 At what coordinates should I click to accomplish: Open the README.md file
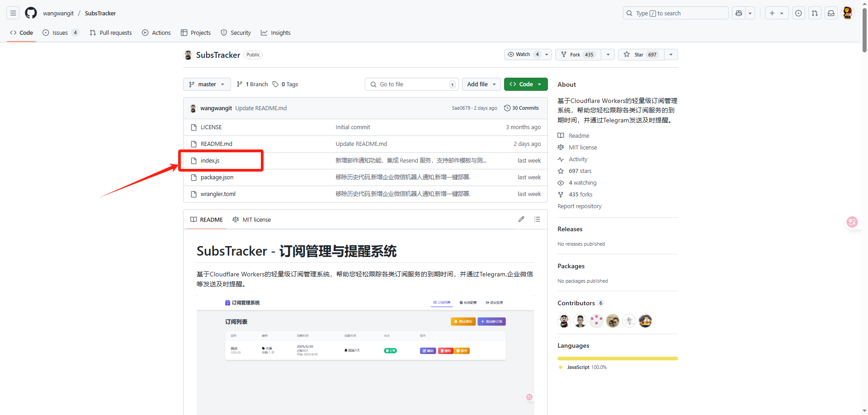[217, 144]
